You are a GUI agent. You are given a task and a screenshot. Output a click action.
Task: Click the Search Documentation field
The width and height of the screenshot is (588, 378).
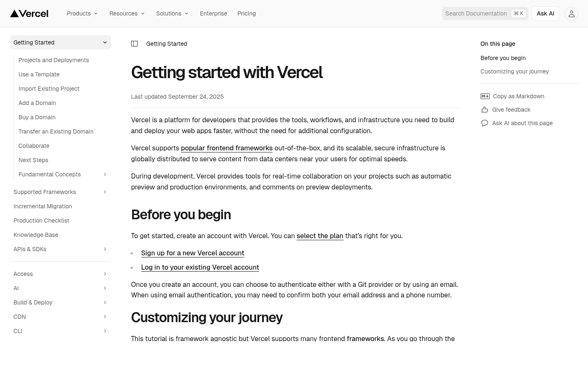pyautogui.click(x=476, y=13)
